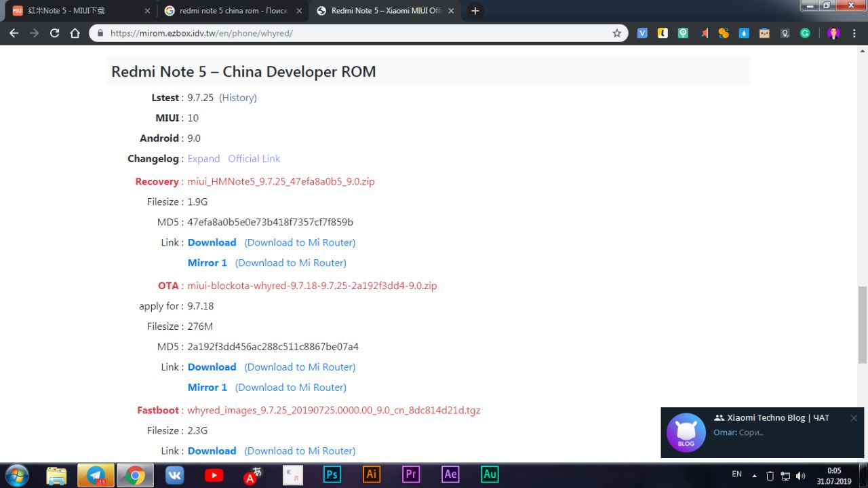The image size is (868, 488).
Task: Close the Redmi Note 5 Xiaomi MIUI tab
Action: [x=451, y=11]
